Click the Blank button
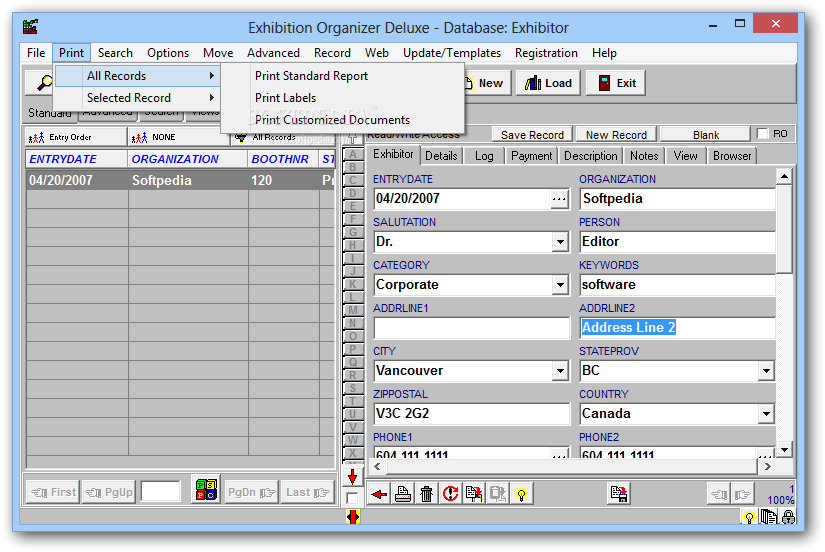 (x=706, y=135)
